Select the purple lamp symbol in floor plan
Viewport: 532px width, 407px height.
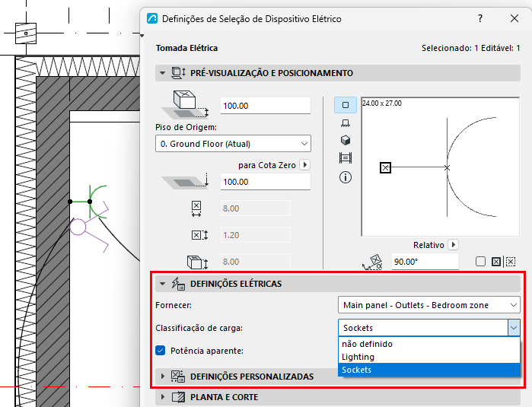click(x=89, y=227)
